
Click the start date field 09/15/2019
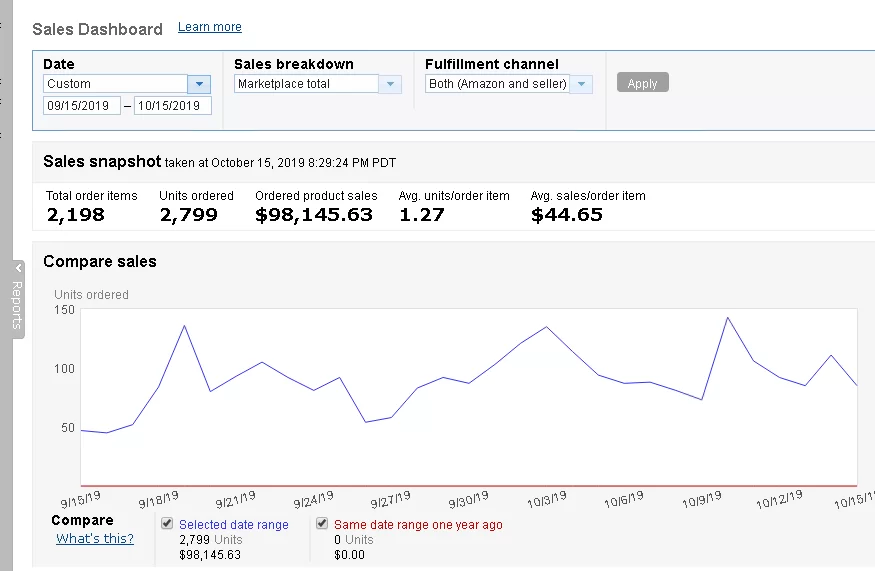(81, 106)
